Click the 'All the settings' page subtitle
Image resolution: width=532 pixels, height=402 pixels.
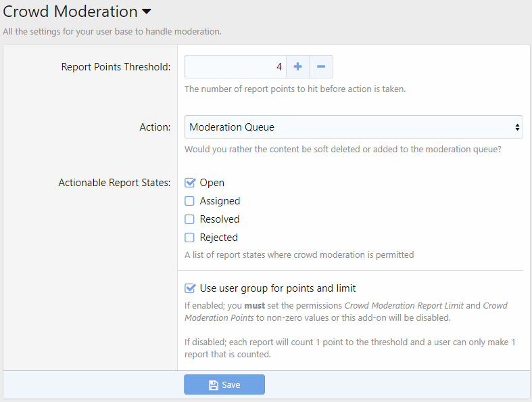point(112,31)
